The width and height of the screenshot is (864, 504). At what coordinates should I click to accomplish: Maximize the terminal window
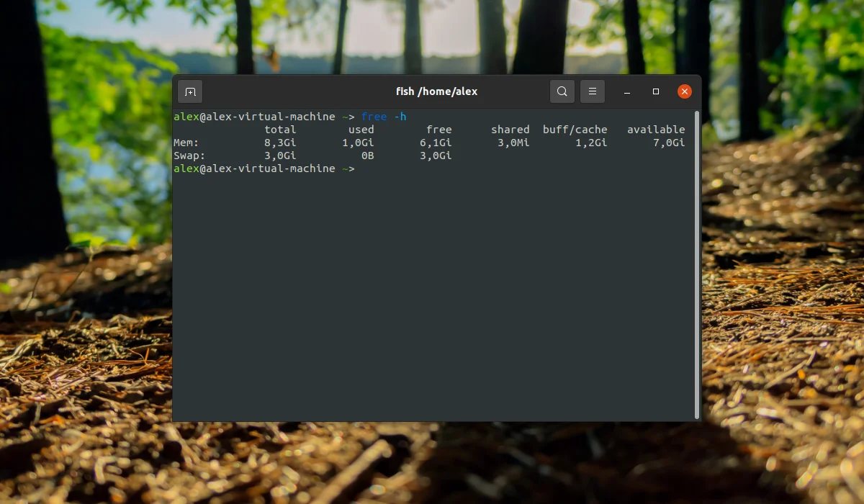(x=656, y=91)
